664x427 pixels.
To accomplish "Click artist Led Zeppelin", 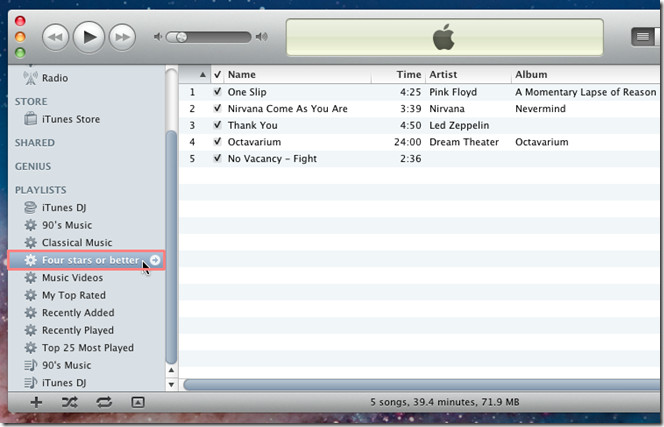I will point(459,125).
